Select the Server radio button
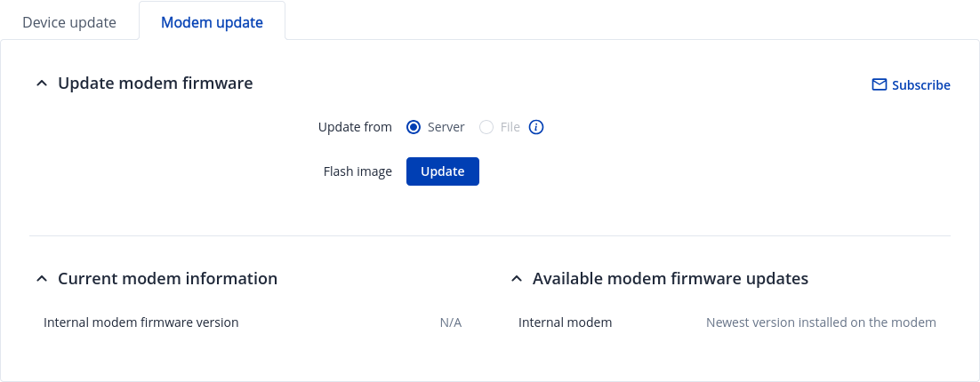This screenshot has height=382, width=980. [414, 127]
